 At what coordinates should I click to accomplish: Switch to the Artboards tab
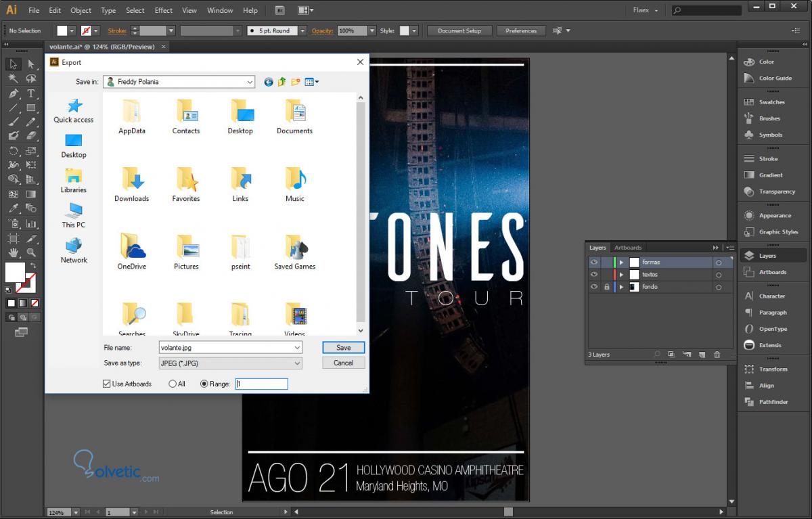click(628, 248)
